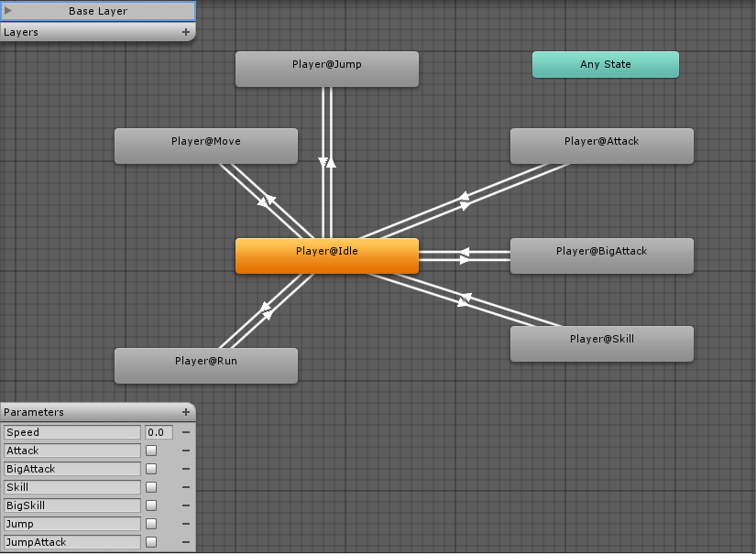Click the Attack parameter name field

pos(72,451)
